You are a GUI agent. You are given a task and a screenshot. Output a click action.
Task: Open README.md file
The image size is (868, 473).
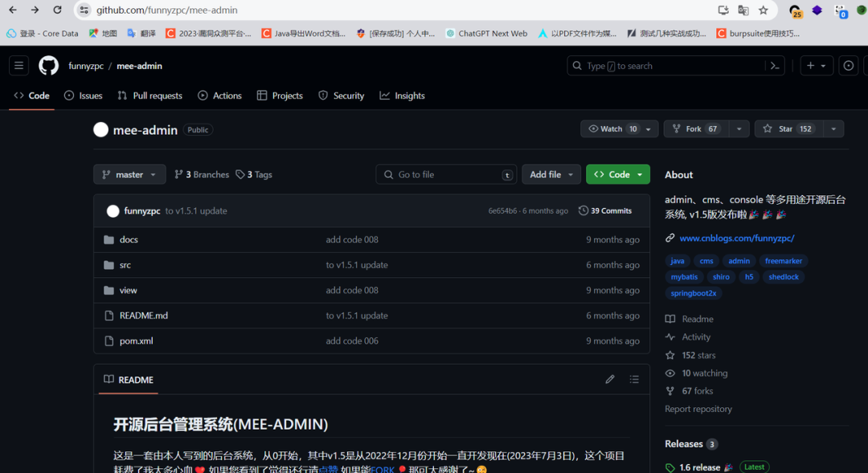tap(143, 316)
